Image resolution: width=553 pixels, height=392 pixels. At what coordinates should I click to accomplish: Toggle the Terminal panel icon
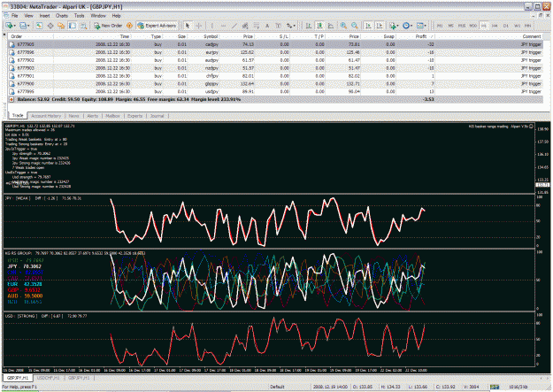(73, 26)
